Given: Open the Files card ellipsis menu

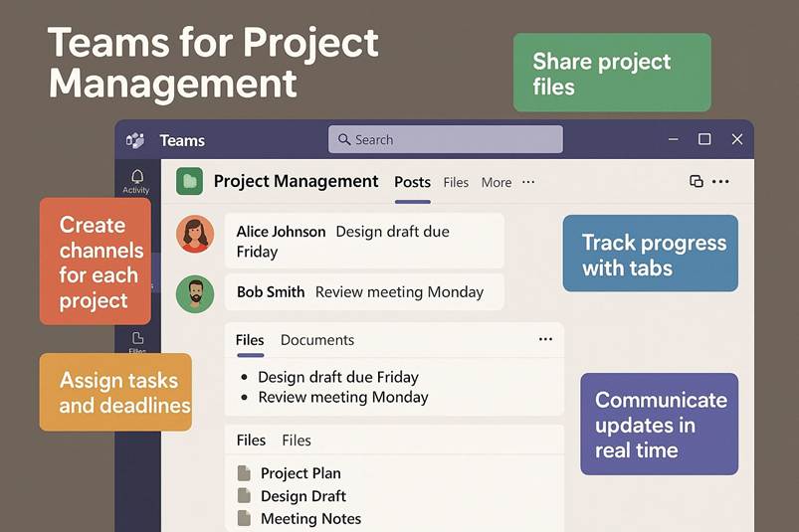Looking at the screenshot, I should [545, 339].
